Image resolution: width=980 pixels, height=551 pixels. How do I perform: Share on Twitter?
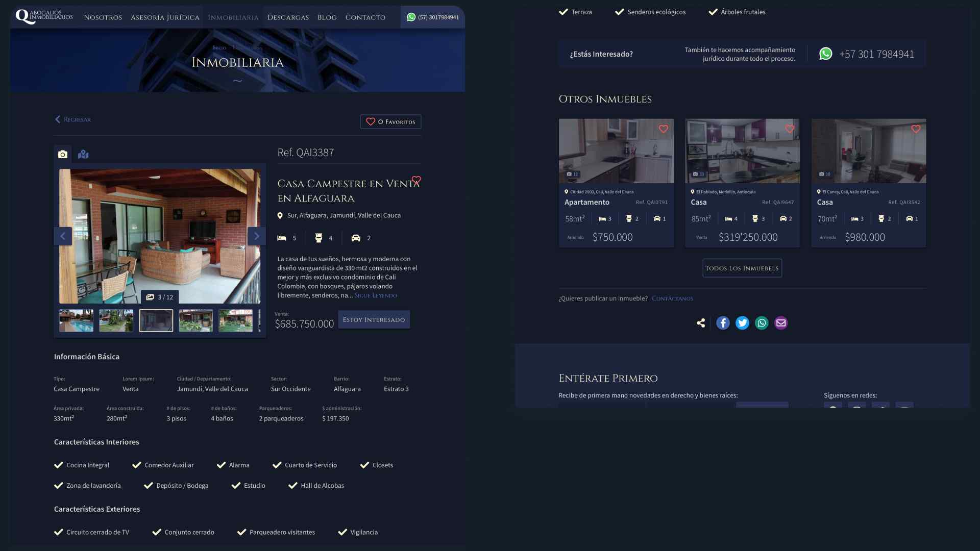(742, 322)
